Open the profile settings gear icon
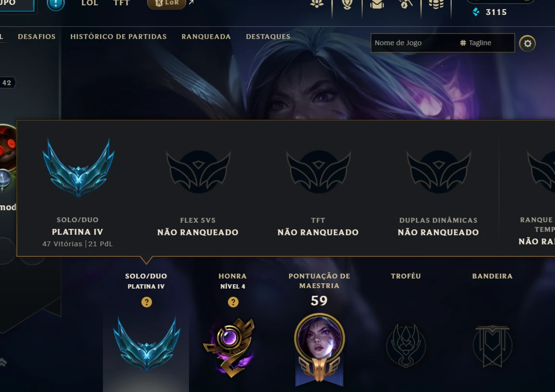Viewport: 555px width, 392px height. (x=528, y=44)
